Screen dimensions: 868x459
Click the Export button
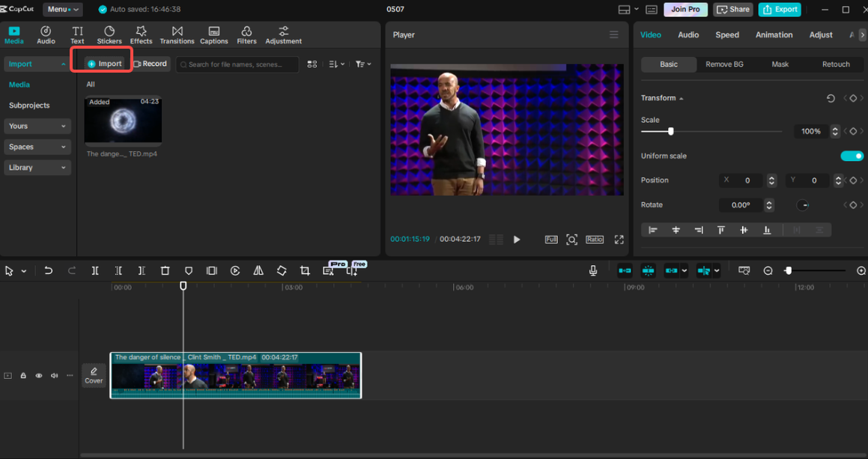(x=779, y=9)
